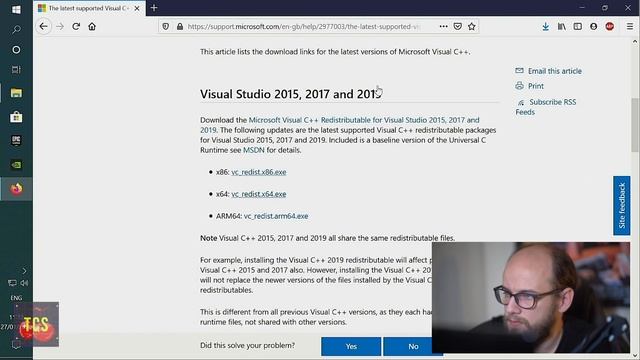Download vc_redist.x86.exe
Image resolution: width=640 pixels, height=360 pixels.
(259, 172)
